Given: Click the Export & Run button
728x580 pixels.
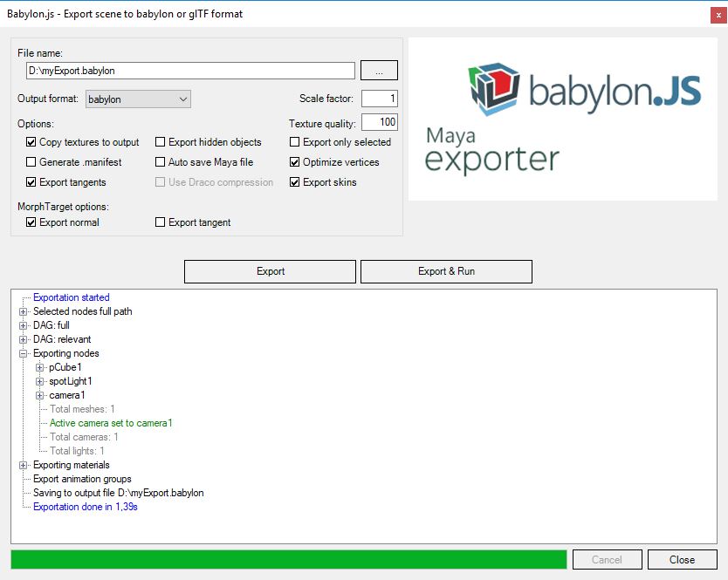Looking at the screenshot, I should [446, 271].
